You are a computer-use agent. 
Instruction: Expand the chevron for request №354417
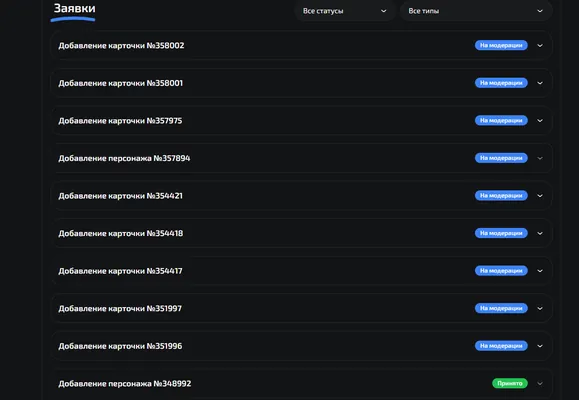pos(540,271)
